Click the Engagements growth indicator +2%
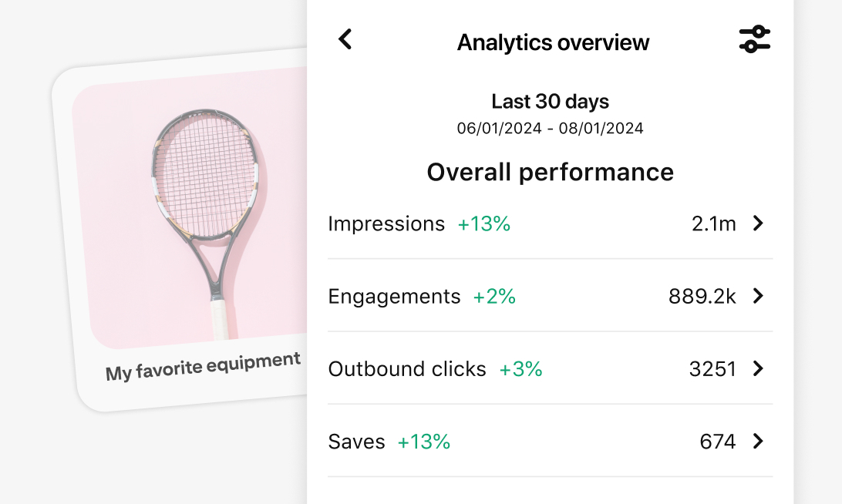 click(x=494, y=297)
